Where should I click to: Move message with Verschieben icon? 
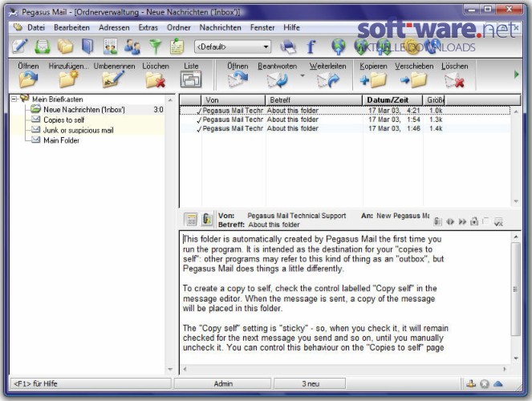pyautogui.click(x=414, y=80)
